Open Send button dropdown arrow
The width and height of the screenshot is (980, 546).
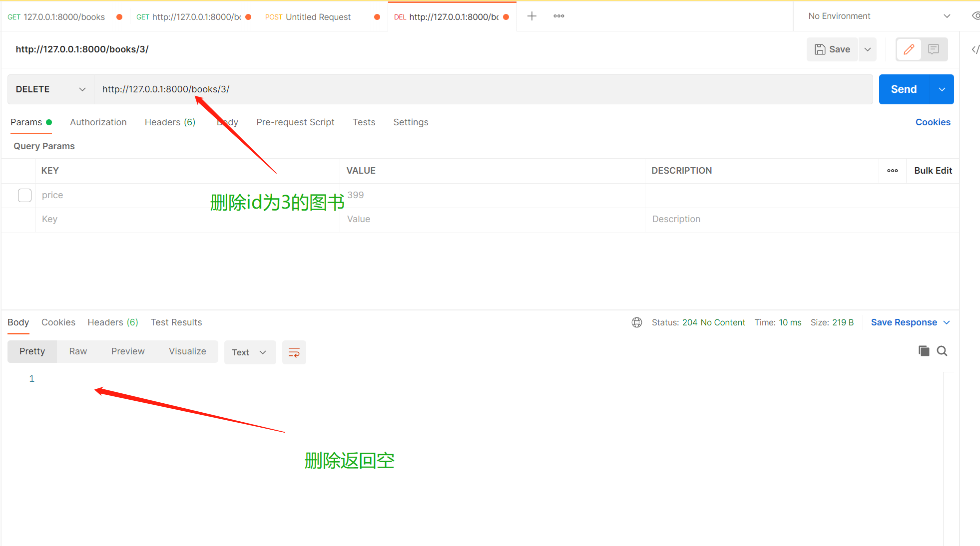(x=942, y=89)
